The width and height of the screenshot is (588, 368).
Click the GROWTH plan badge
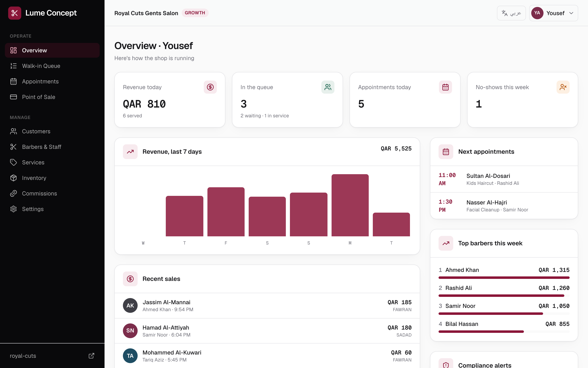(195, 13)
